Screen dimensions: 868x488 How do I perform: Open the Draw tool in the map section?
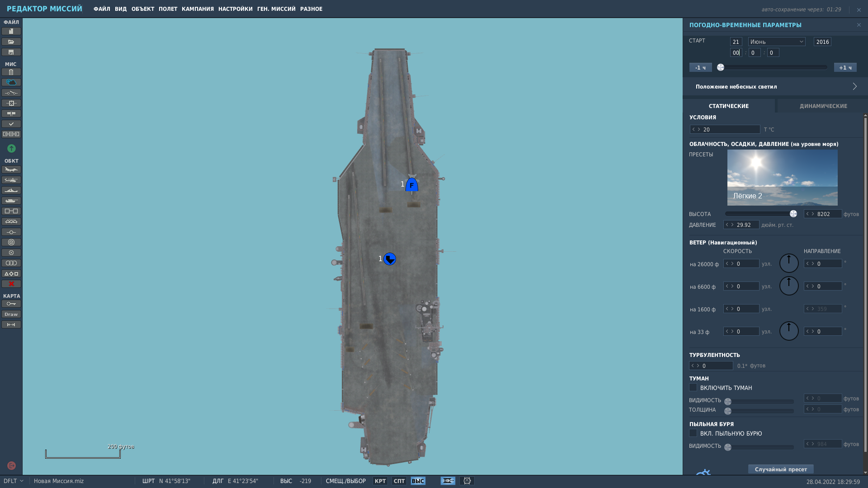tap(11, 314)
